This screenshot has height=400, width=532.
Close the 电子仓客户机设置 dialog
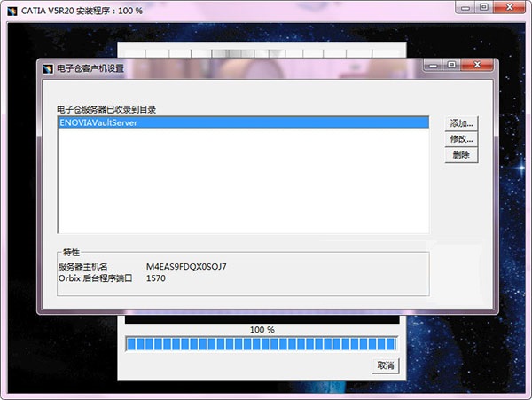pyautogui.click(x=477, y=65)
